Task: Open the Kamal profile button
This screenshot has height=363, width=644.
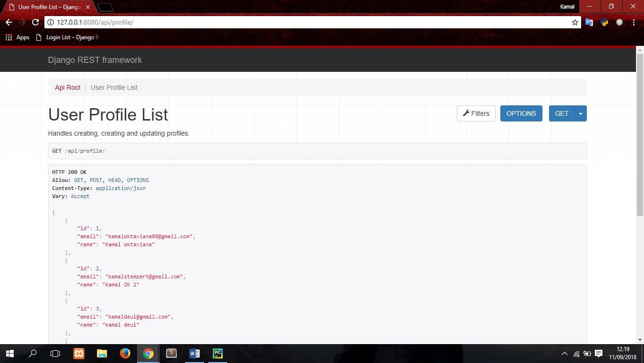Action: (567, 7)
